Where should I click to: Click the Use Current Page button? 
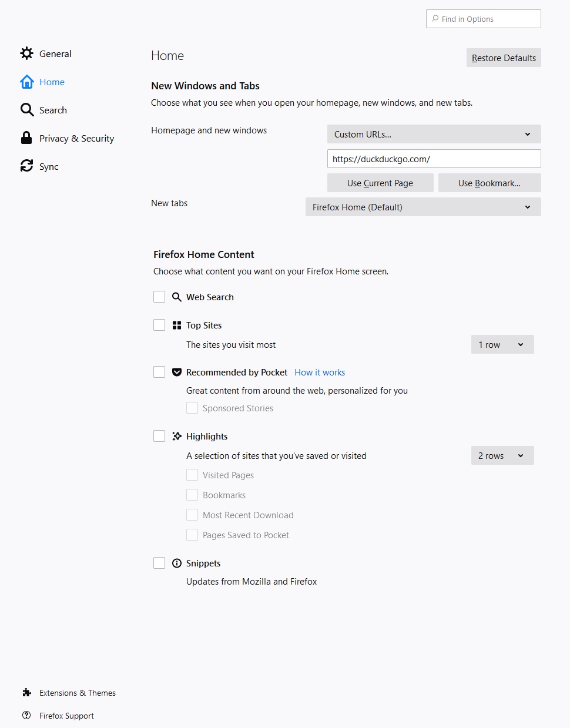380,183
